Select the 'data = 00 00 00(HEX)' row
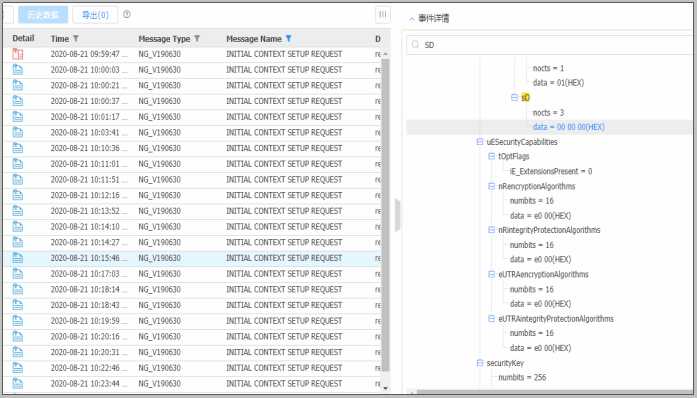The height and width of the screenshot is (398, 697). 549,127
